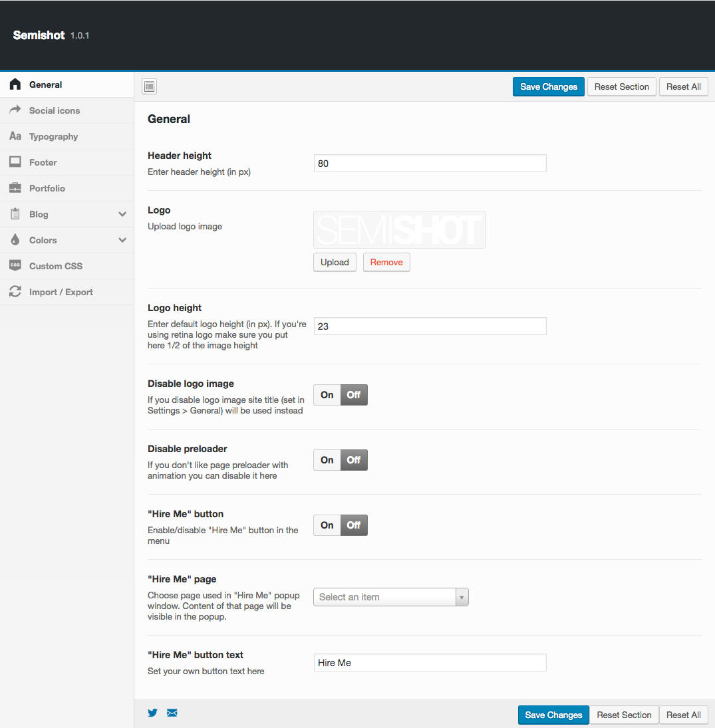
Task: Turn on Disable logo image switch
Action: [x=327, y=395]
